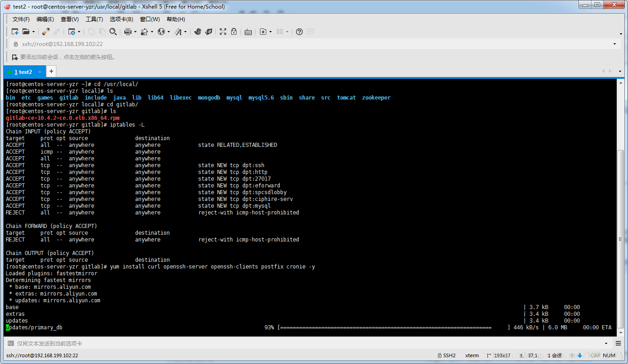Open the 选项卡(B) menu
The height and width of the screenshot is (364, 628).
click(122, 19)
